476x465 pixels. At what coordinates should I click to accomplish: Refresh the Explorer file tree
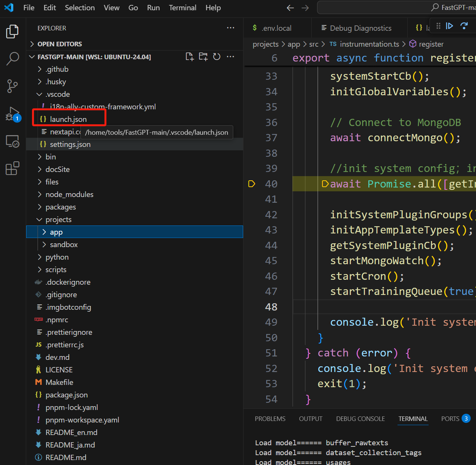pos(217,56)
